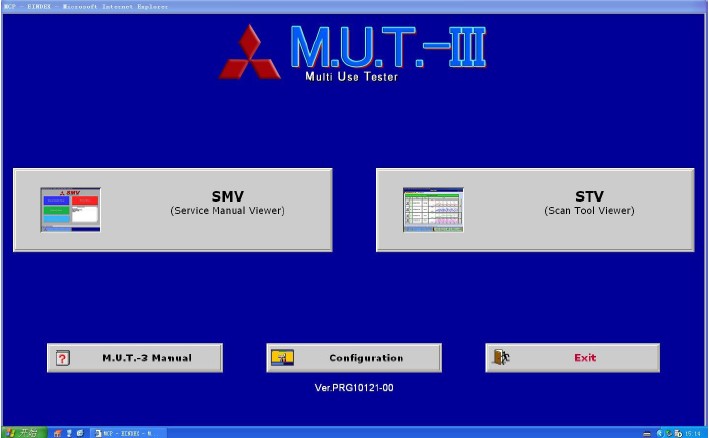Click the STV graph thumbnail icon
Image resolution: width=709 pixels, height=438 pixels.
433,210
